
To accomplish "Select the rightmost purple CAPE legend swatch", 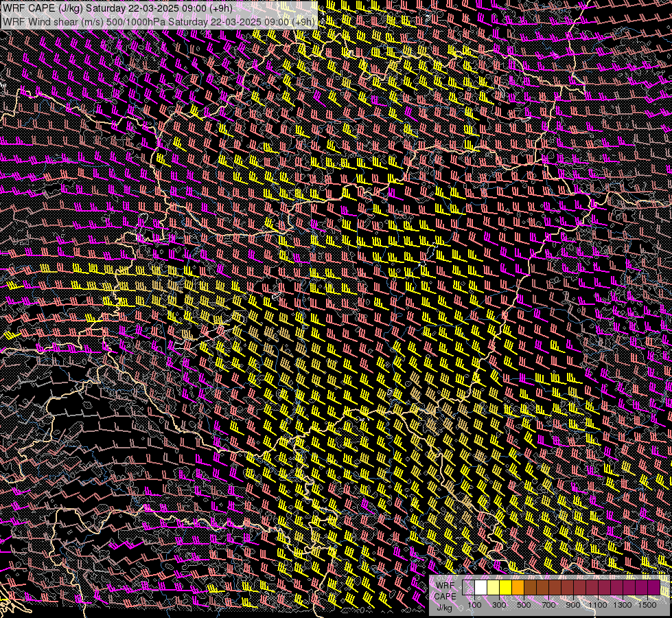I will [x=654, y=587].
